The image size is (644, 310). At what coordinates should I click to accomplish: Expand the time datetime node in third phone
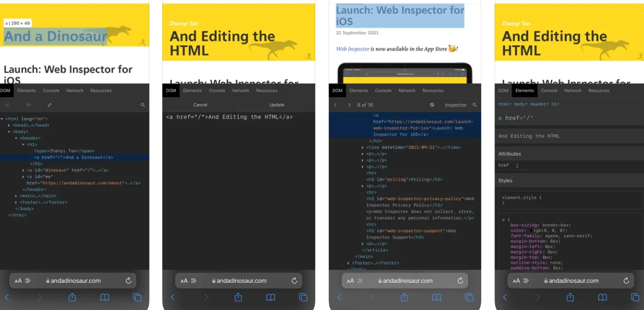362,147
